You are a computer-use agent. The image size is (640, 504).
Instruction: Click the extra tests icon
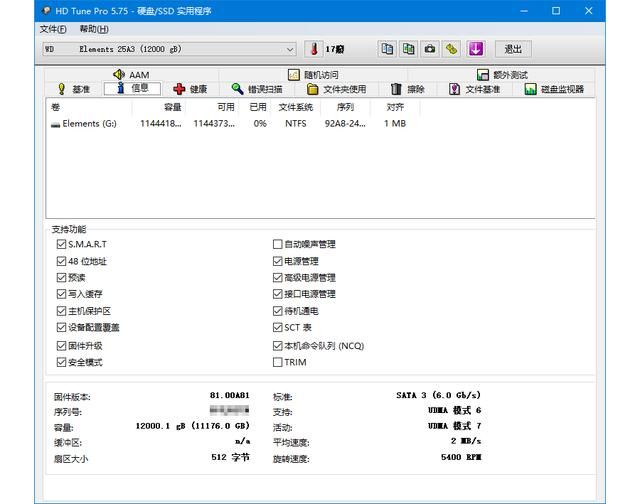(x=483, y=75)
